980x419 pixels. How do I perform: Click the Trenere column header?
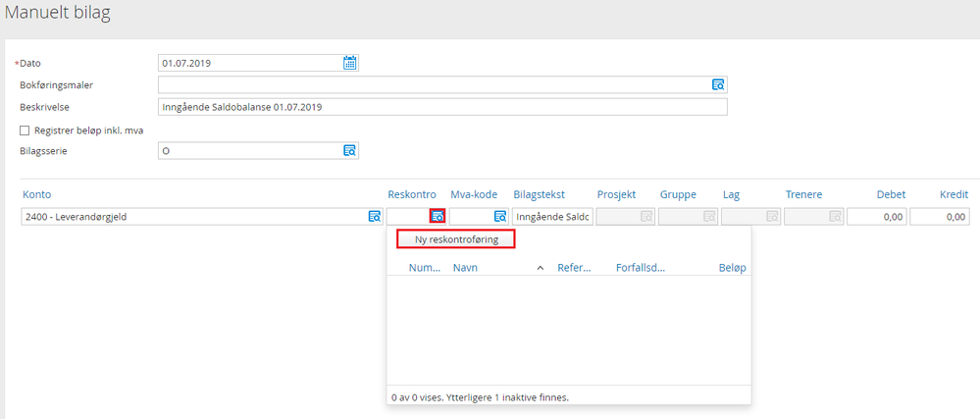[x=804, y=194]
